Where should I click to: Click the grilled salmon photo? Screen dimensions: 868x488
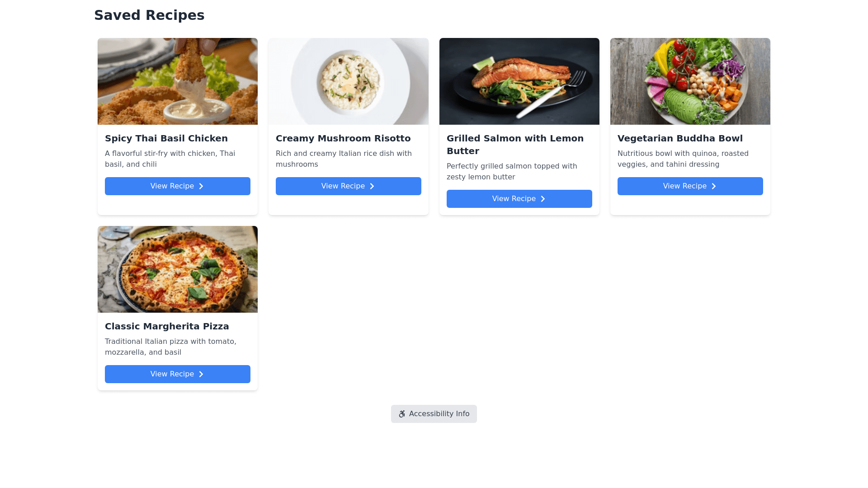point(519,81)
